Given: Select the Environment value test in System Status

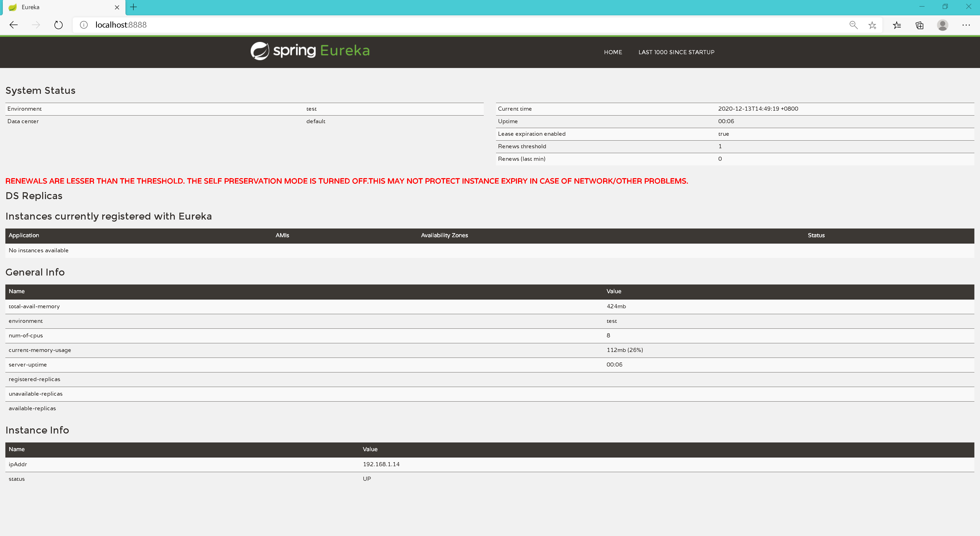Looking at the screenshot, I should point(311,109).
